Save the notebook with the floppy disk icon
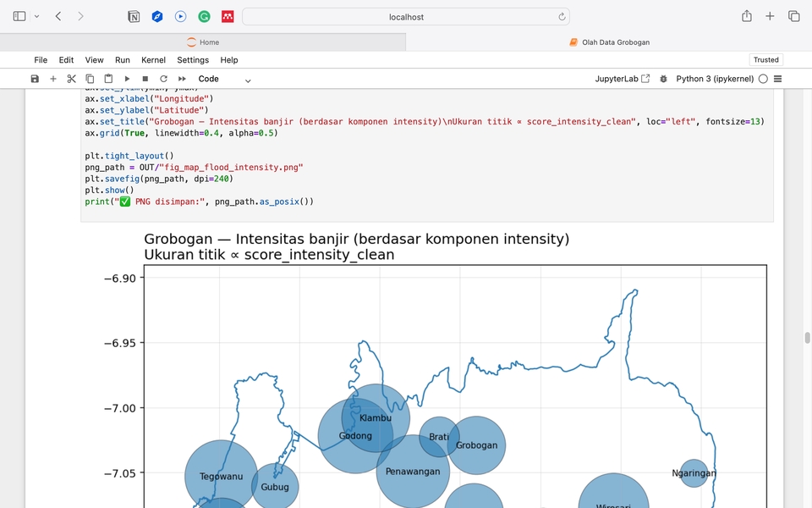This screenshot has width=812, height=508. pyautogui.click(x=35, y=79)
